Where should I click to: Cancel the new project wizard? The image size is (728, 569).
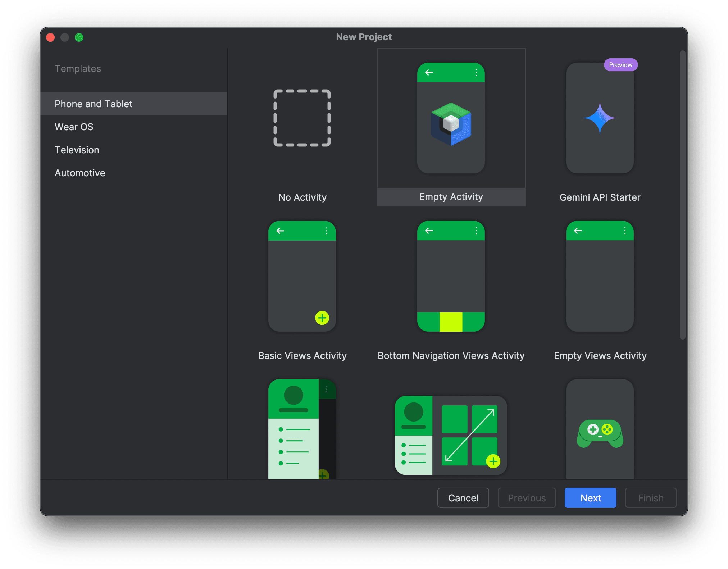[x=463, y=498]
